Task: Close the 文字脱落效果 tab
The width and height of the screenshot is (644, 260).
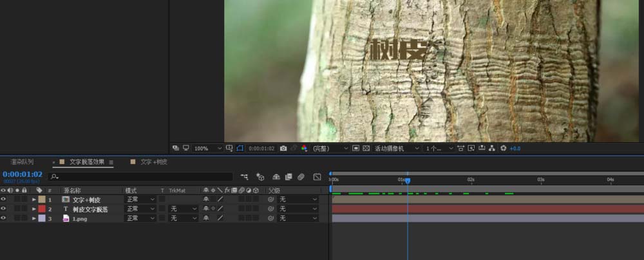Action: pyautogui.click(x=54, y=162)
